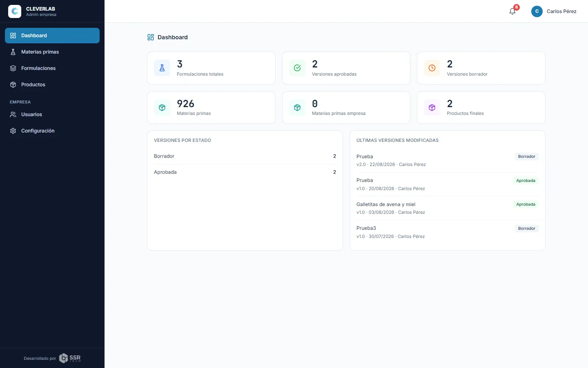Click the Últimas versiones modificadas heading

pos(397,140)
